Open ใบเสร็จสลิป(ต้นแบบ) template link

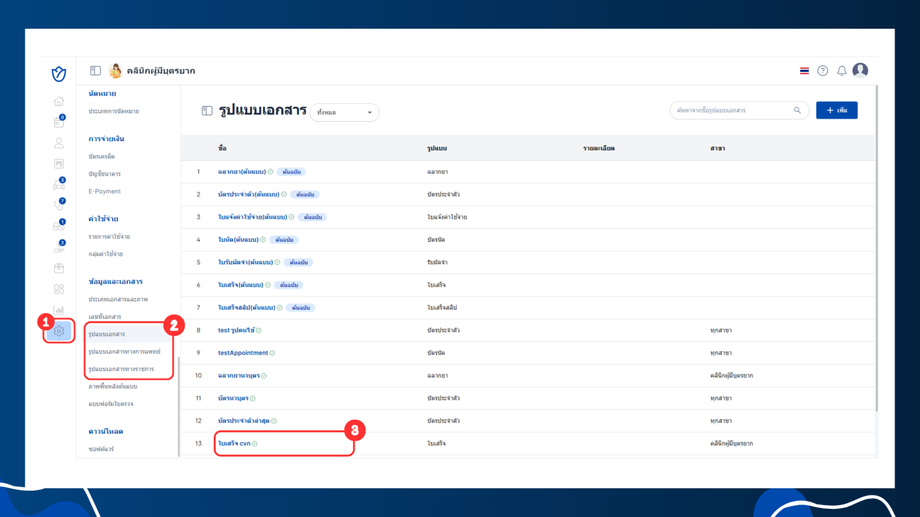click(246, 308)
